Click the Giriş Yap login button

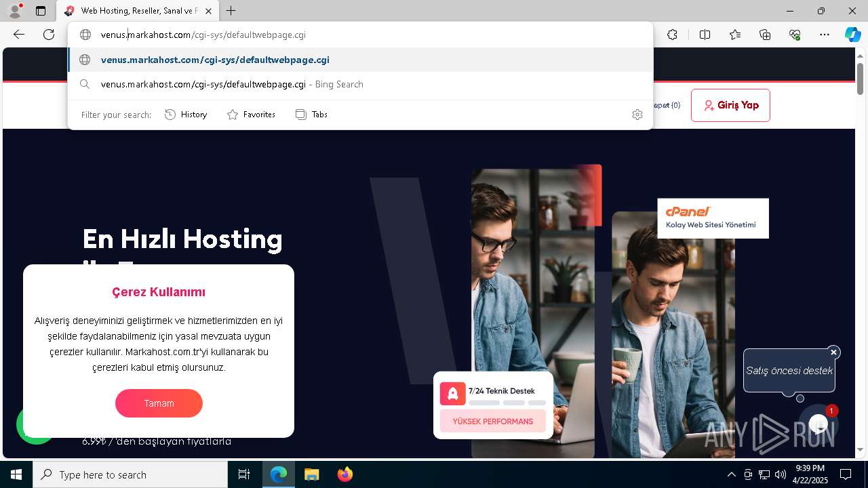(730, 105)
